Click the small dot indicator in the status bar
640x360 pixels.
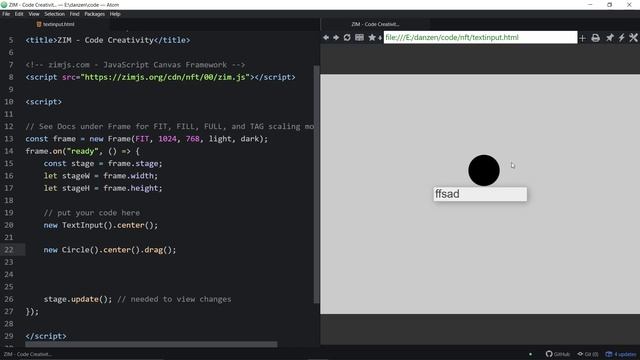530,354
